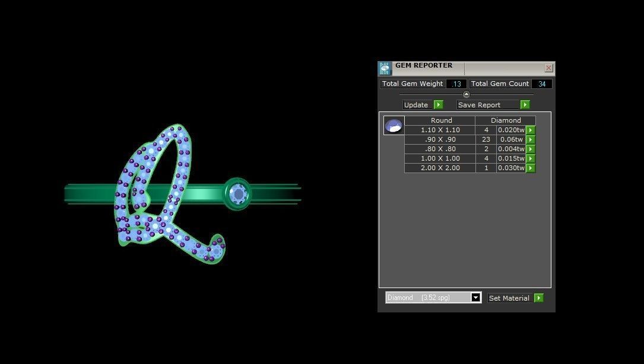Click the 0.004tw weight cell
The width and height of the screenshot is (644, 364).
point(511,149)
